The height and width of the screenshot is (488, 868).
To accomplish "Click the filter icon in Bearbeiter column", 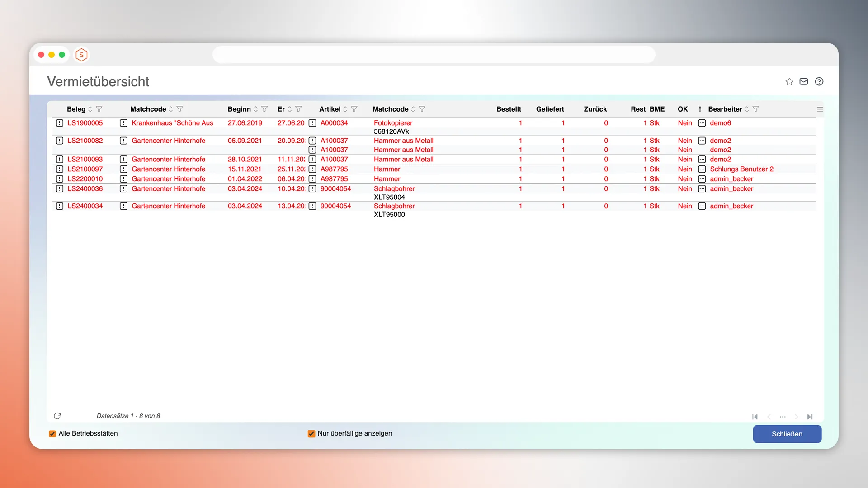I will pos(756,109).
